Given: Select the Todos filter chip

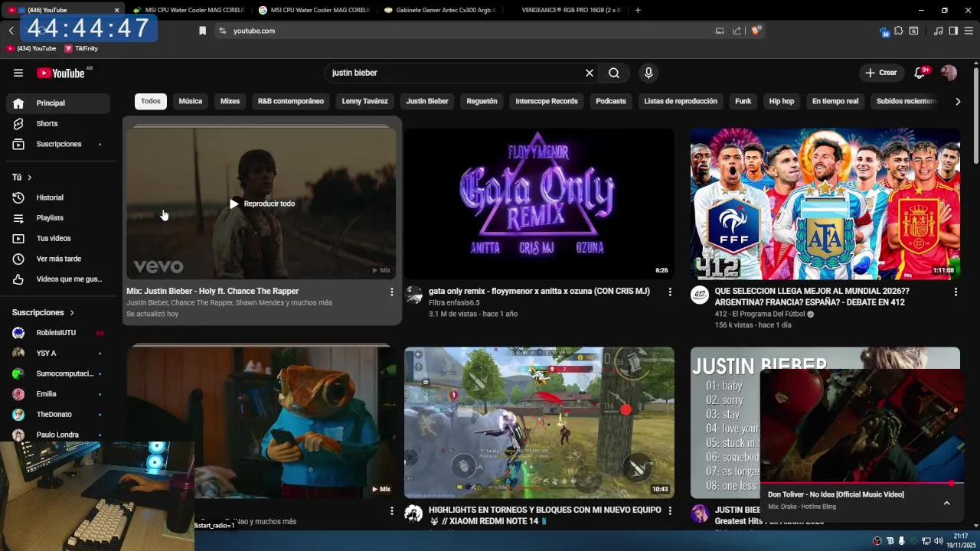Looking at the screenshot, I should click(151, 101).
